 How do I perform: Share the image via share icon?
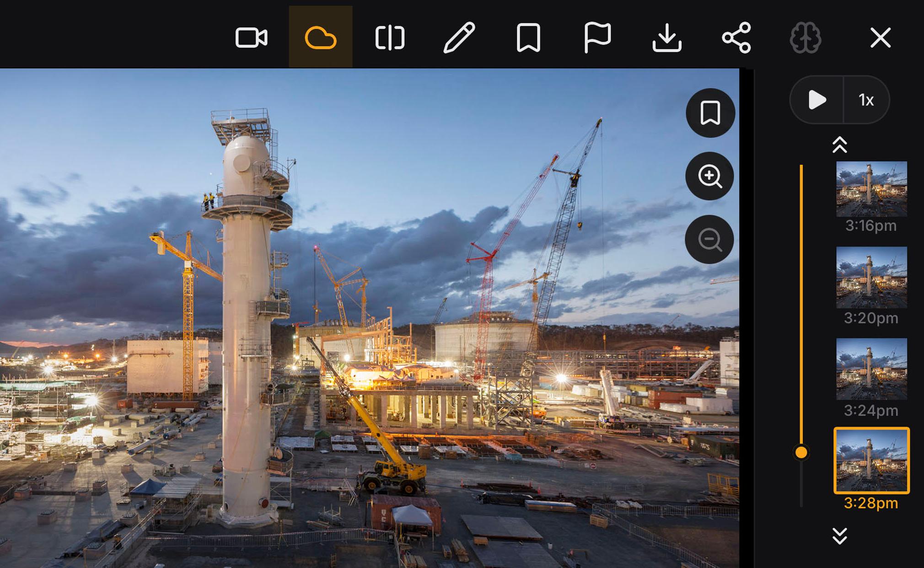tap(736, 38)
